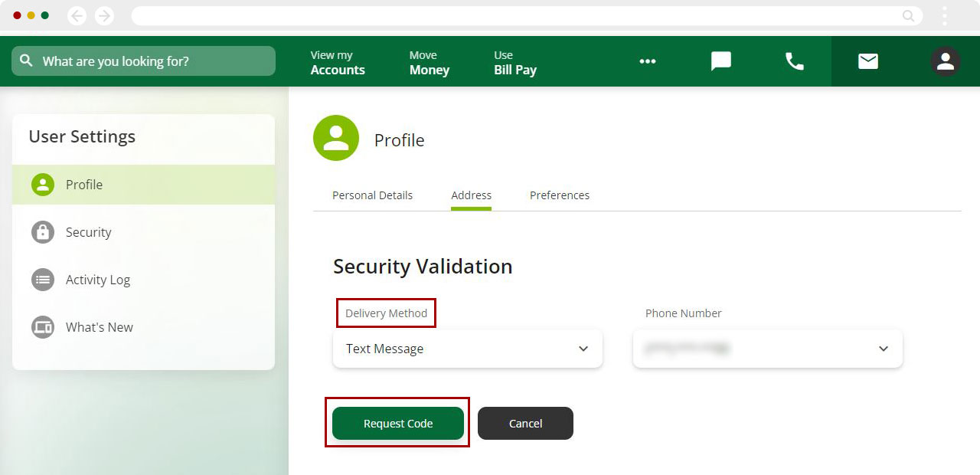
Task: Expand the Phone Number dropdown
Action: pos(767,349)
